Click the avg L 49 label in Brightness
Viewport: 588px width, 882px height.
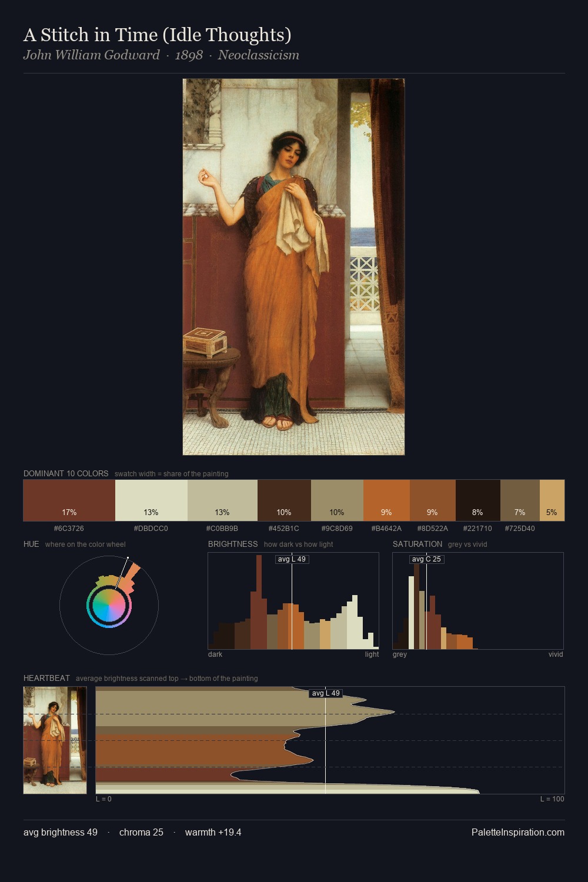pos(292,559)
